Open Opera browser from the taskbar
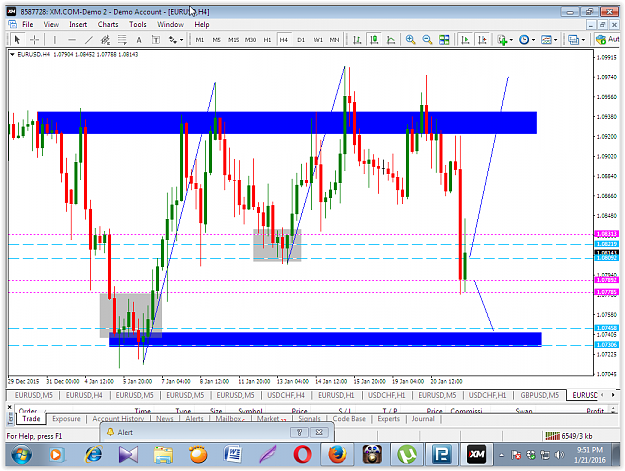 click(x=303, y=454)
